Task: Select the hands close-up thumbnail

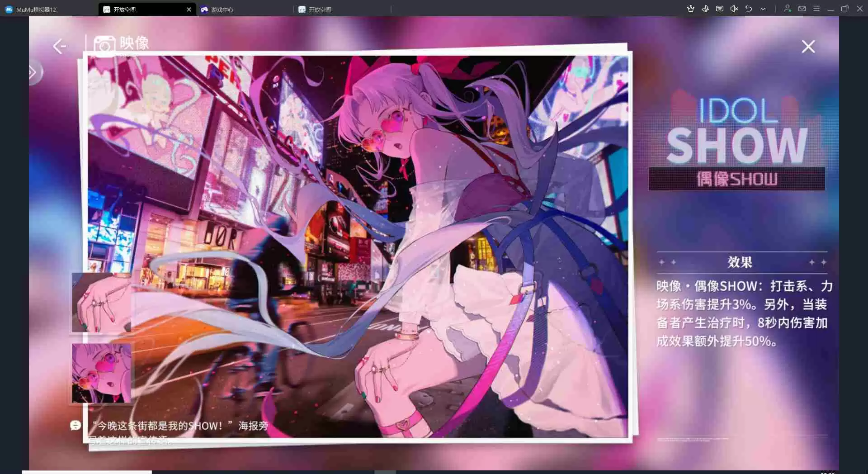Action: (101, 303)
